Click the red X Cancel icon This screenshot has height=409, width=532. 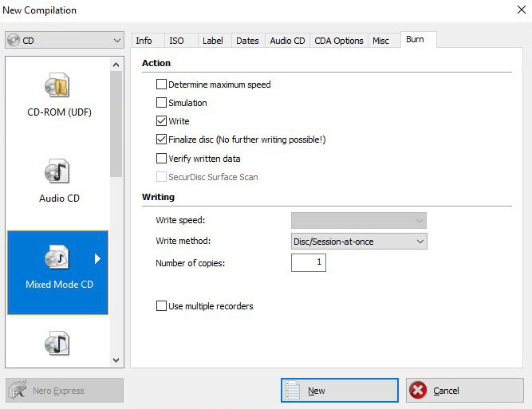[x=418, y=391]
